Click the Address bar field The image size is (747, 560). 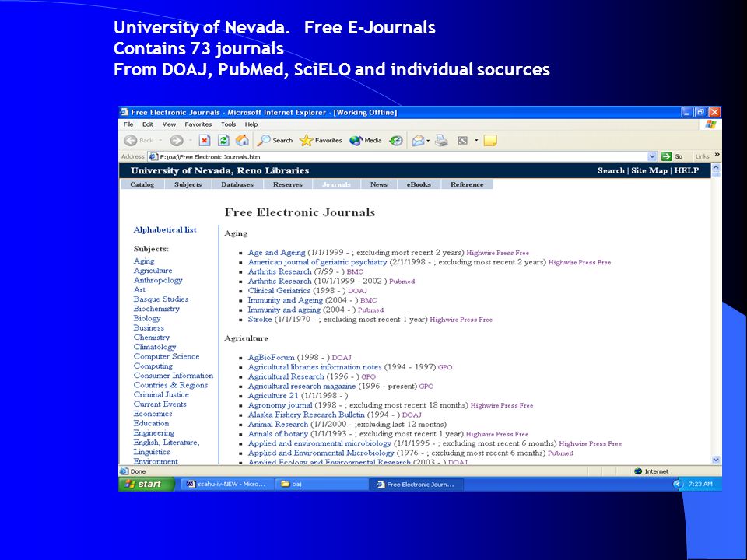pyautogui.click(x=402, y=156)
